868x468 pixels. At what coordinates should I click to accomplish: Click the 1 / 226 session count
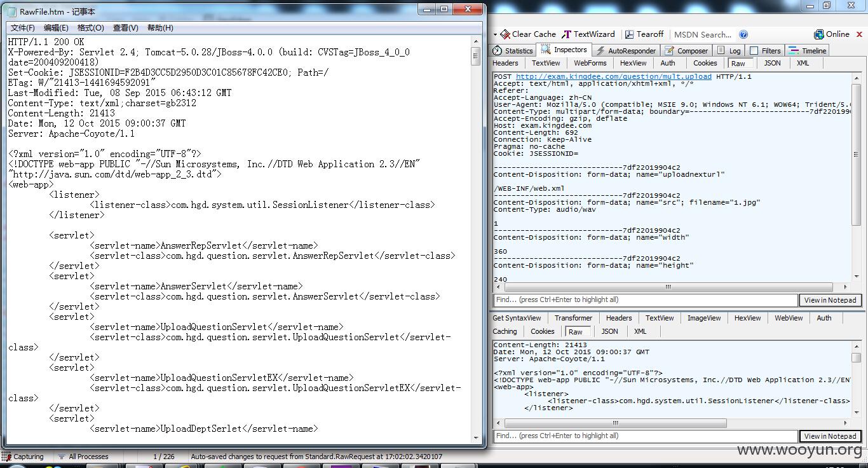(x=164, y=457)
